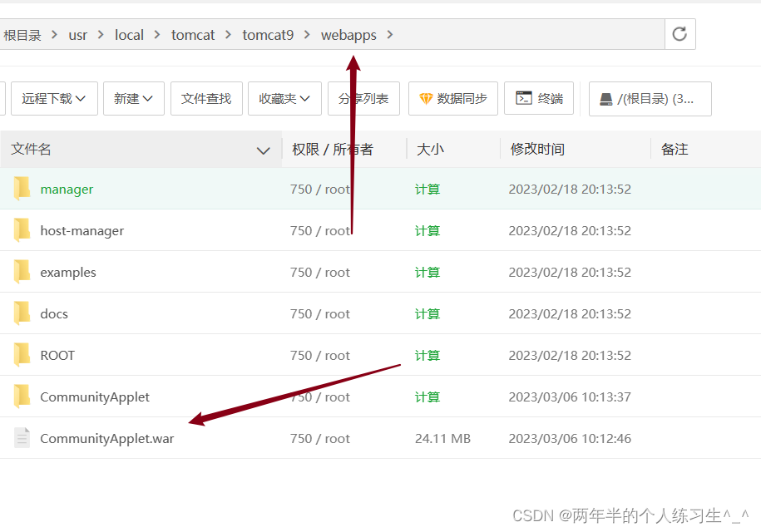Click the disk icon on /(根目录) button
The image size is (761, 532).
coord(606,99)
